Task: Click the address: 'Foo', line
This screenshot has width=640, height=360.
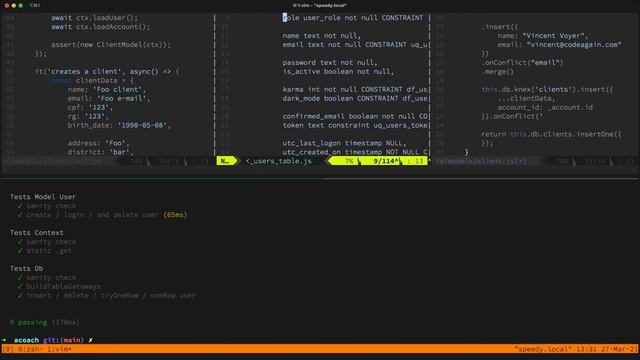Action: (x=98, y=143)
